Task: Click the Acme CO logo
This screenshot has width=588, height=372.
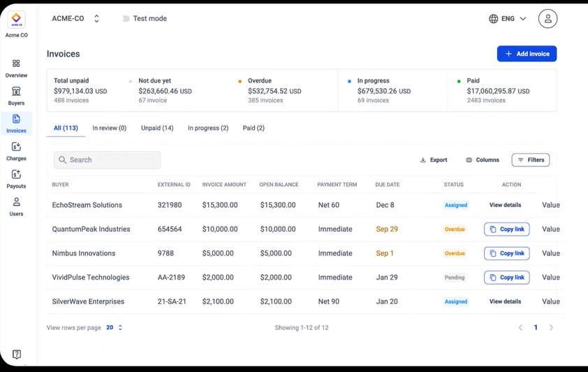Action: coord(16,20)
